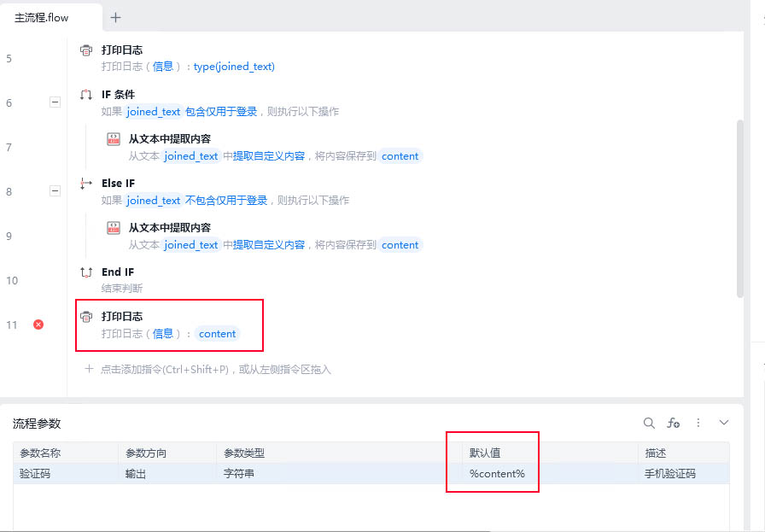The image size is (765, 532).
Task: Click the Else IF icon on line 8
Action: coord(86,184)
